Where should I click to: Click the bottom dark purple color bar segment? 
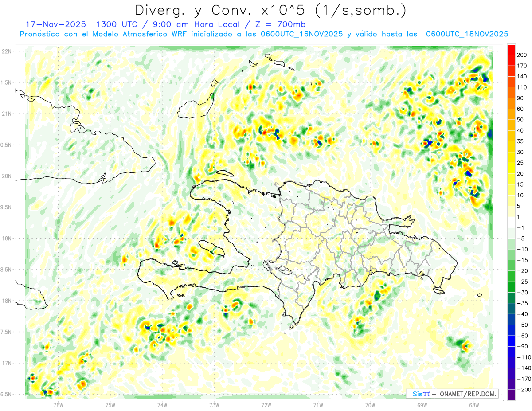(x=512, y=395)
